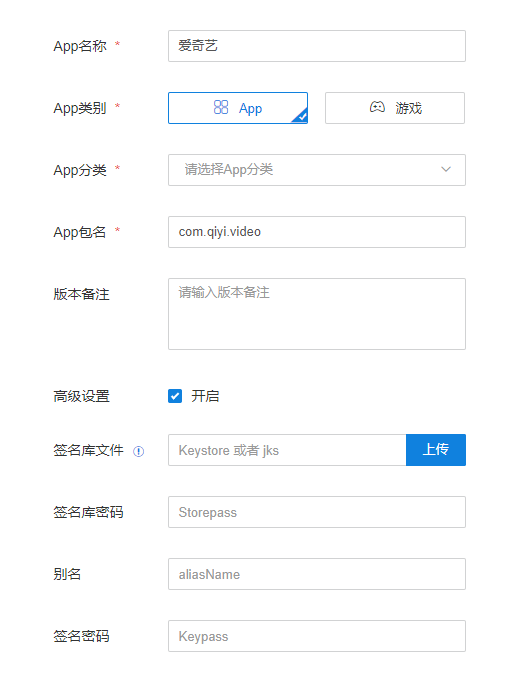Focus the Storepass password field
Image resolution: width=515 pixels, height=682 pixels.
317,512
